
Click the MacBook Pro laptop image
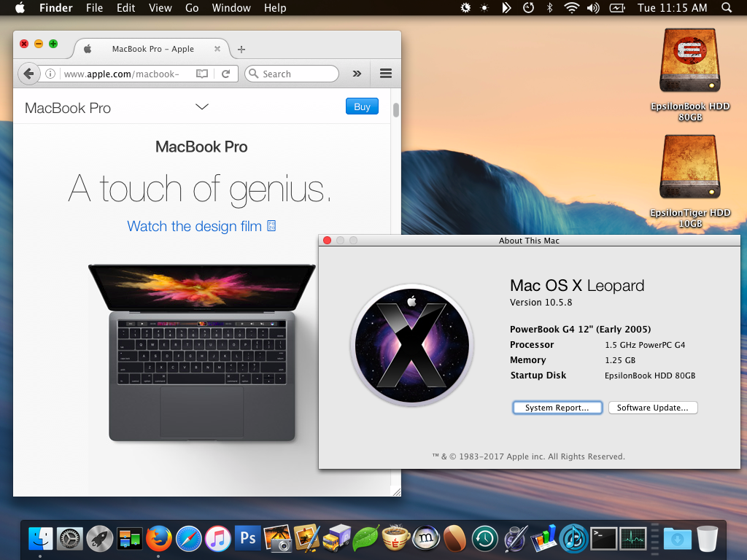coord(202,353)
